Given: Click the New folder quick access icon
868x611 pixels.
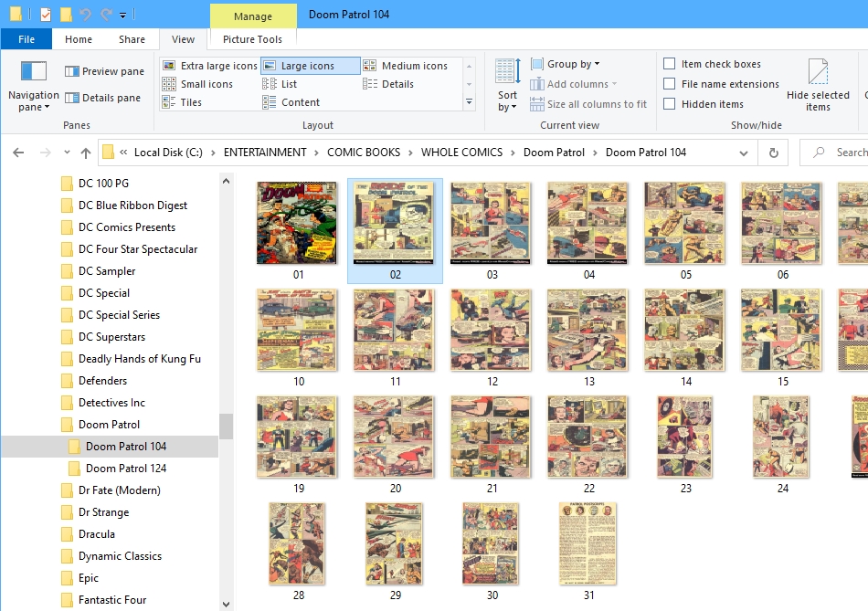Looking at the screenshot, I should pyautogui.click(x=66, y=15).
